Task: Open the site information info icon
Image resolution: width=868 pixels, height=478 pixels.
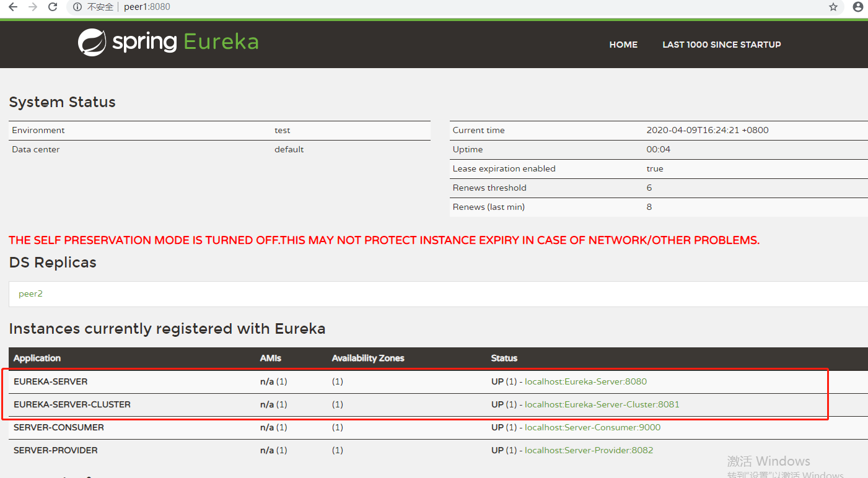Action: (77, 7)
